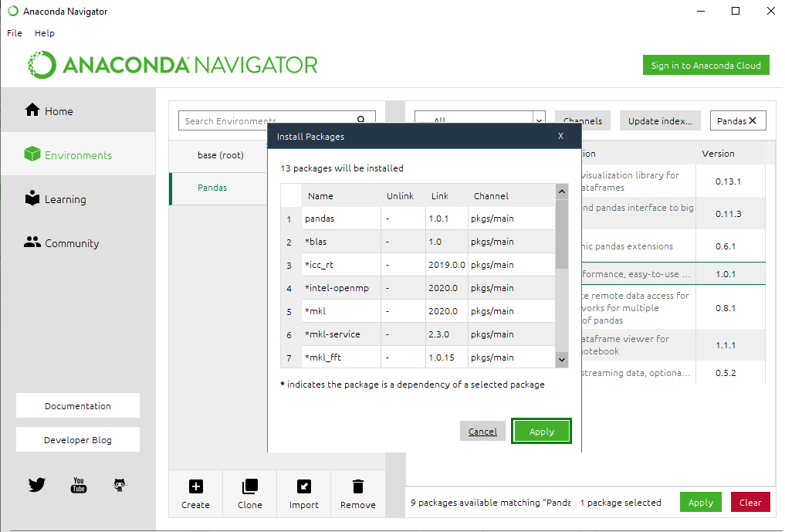
Task: Close the Install Packages dialog with X
Action: (560, 136)
